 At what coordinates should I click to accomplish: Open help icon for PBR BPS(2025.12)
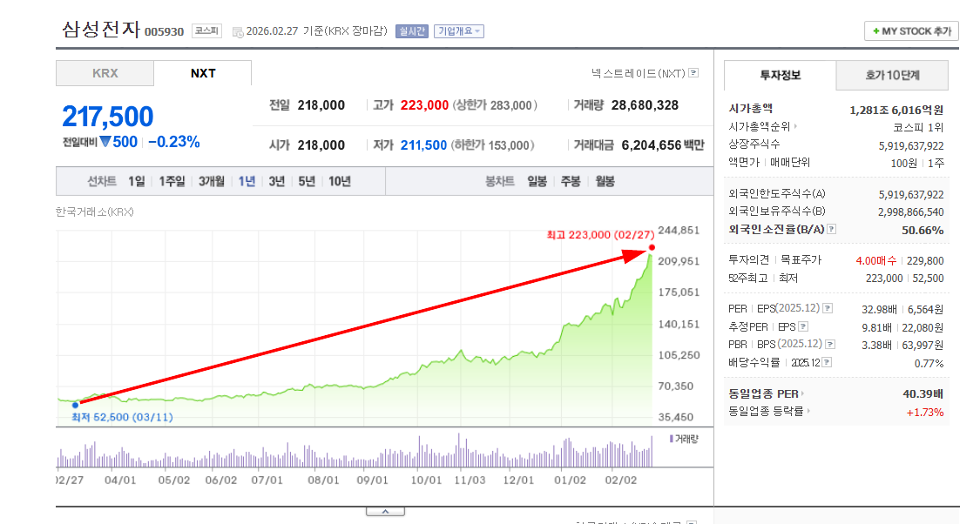click(830, 344)
